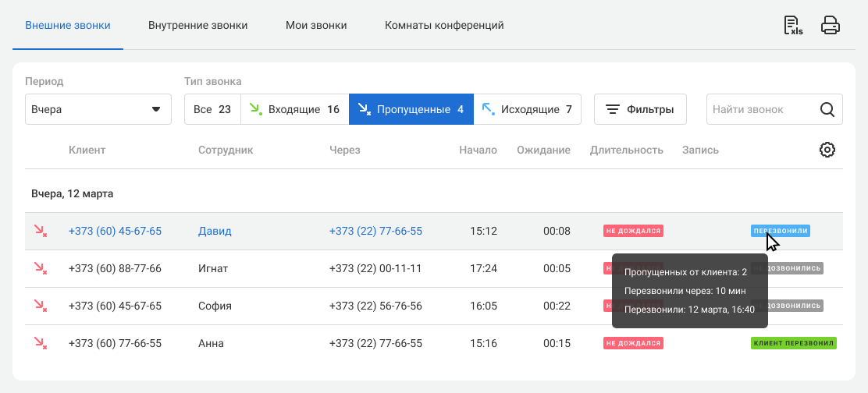This screenshot has width=868, height=393.
Task: Filter by Входящие calls
Action: pyautogui.click(x=294, y=110)
